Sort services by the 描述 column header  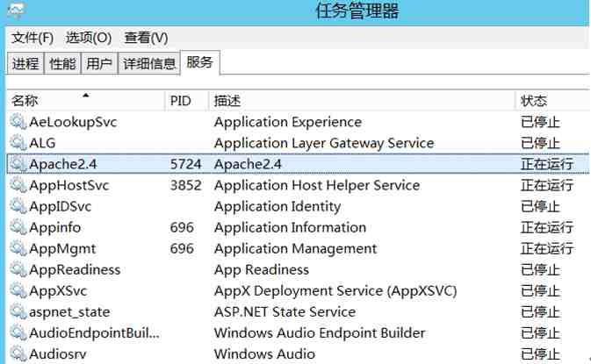[362, 101]
